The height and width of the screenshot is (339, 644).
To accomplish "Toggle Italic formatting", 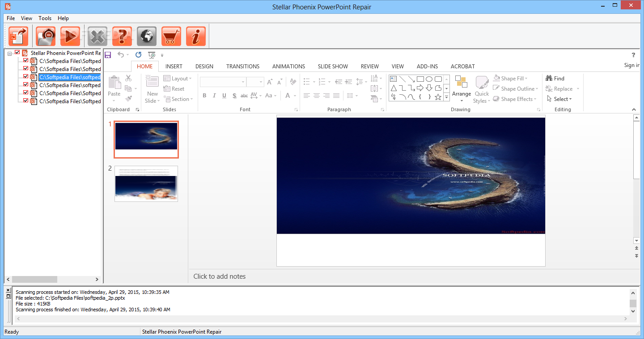I will point(214,96).
